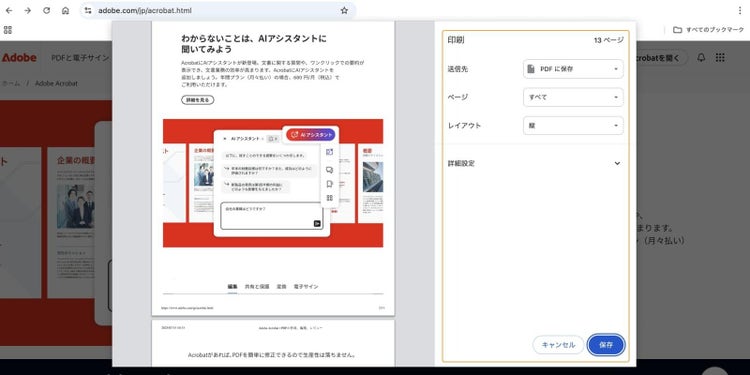Open the apps grid in bookmarks bar
The width and height of the screenshot is (750, 375).
[x=8, y=30]
